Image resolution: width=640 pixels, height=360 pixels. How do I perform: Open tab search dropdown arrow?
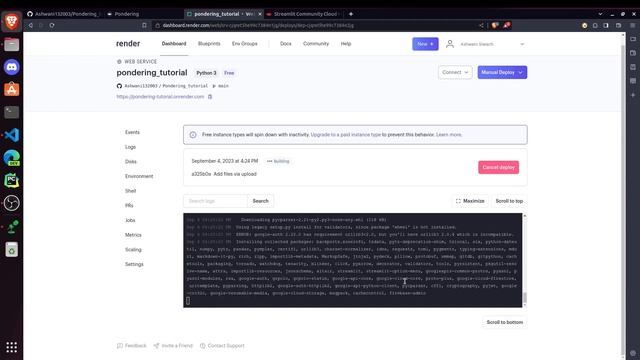click(x=600, y=14)
